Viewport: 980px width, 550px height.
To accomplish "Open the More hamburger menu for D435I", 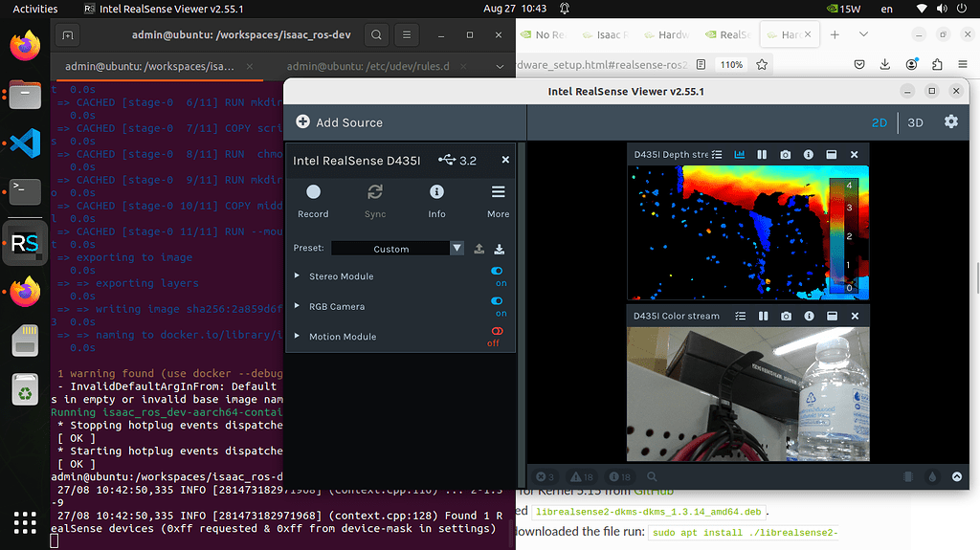I will pos(498,192).
